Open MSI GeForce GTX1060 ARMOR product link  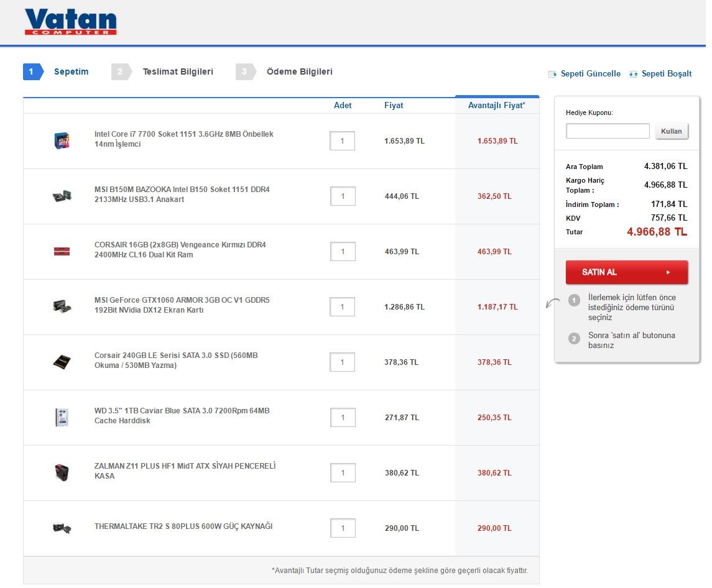point(182,305)
